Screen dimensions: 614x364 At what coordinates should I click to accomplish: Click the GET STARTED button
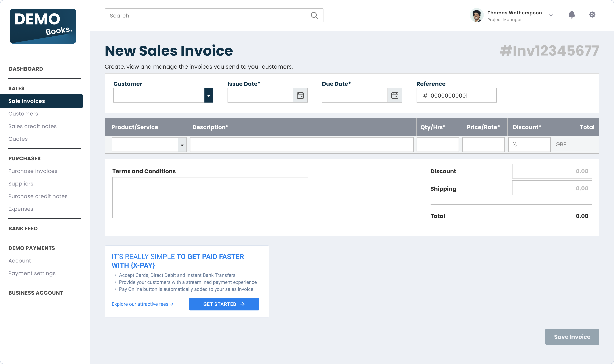(x=224, y=304)
